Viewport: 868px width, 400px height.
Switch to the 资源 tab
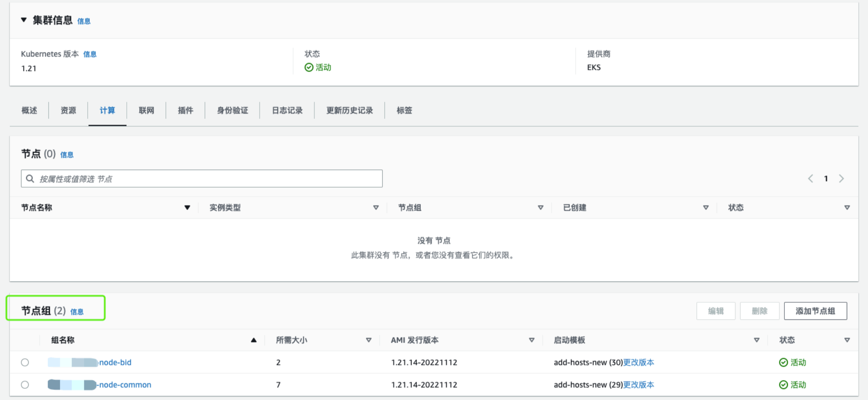[68, 110]
